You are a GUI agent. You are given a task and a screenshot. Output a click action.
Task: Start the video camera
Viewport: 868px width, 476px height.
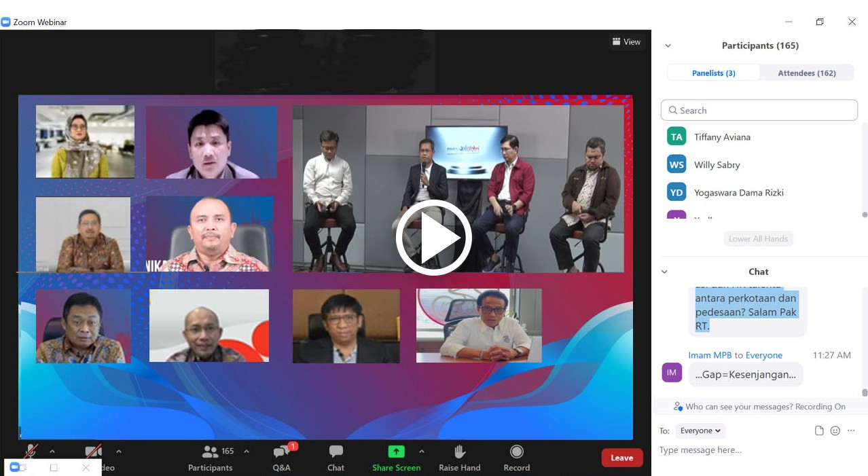(93, 452)
